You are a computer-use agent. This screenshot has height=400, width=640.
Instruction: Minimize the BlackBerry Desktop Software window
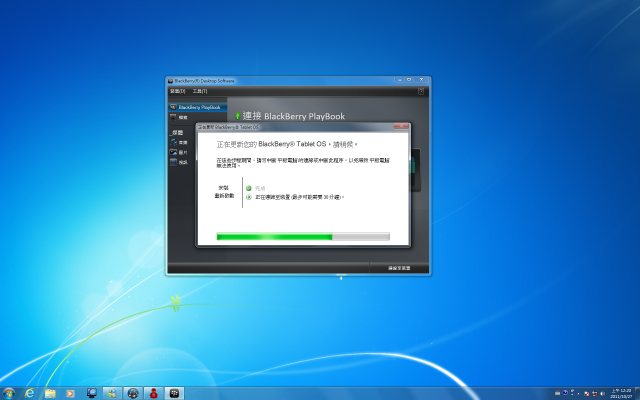(399, 80)
